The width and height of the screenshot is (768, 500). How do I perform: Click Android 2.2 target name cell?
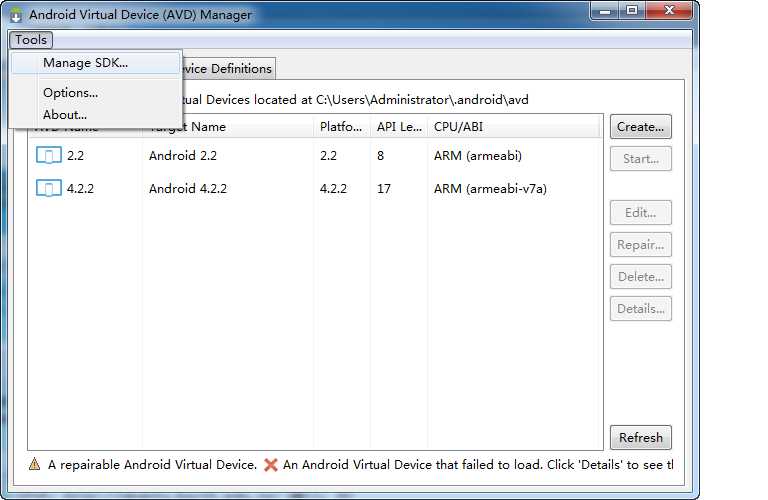pos(183,156)
